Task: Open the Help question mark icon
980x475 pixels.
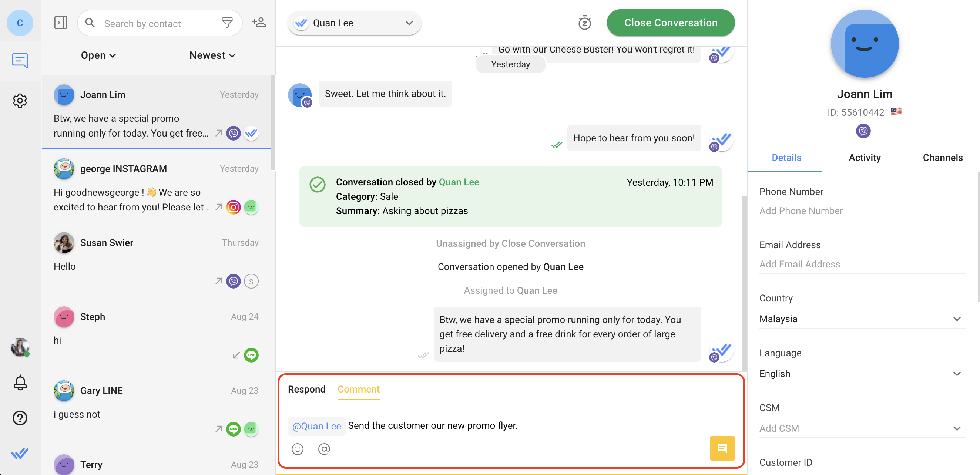Action: coord(20,418)
